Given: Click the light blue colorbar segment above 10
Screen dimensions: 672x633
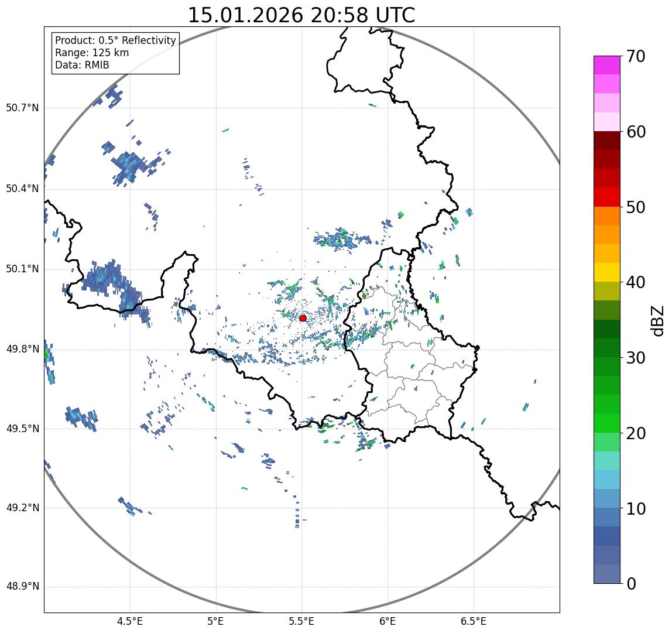Looking at the screenshot, I should (x=607, y=499).
